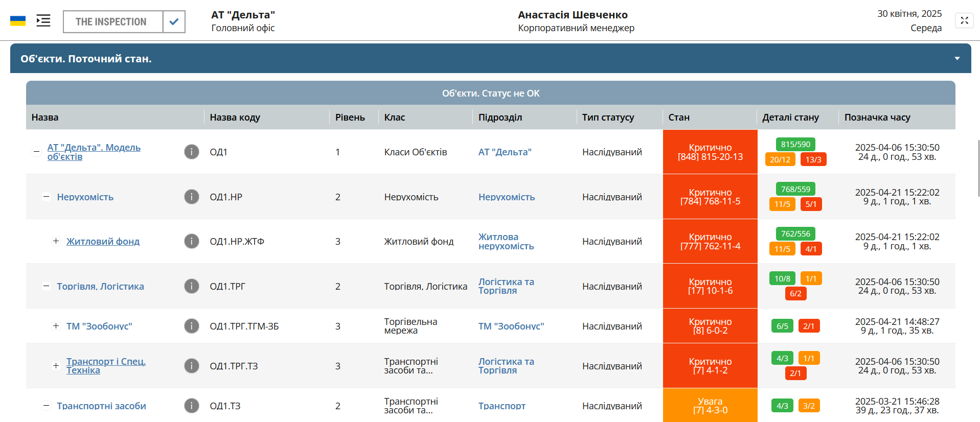
Task: Click the page vertical scrollbar
Action: click(x=978, y=169)
